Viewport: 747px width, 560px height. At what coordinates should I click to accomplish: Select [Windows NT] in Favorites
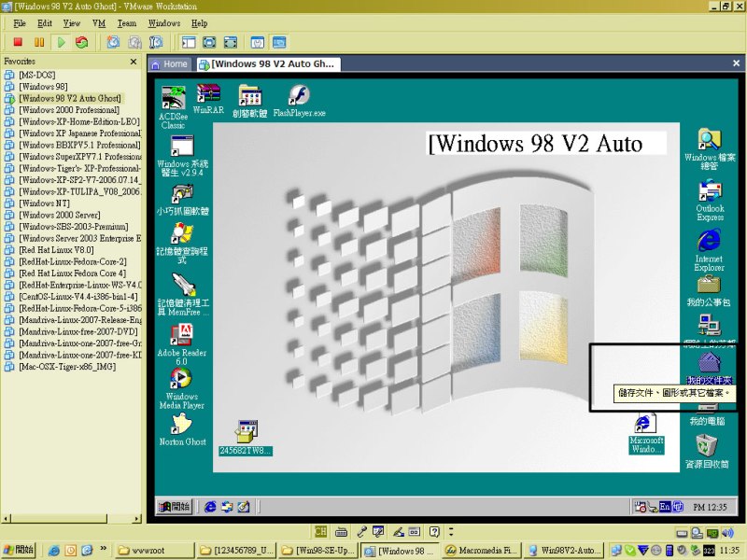[x=44, y=203]
